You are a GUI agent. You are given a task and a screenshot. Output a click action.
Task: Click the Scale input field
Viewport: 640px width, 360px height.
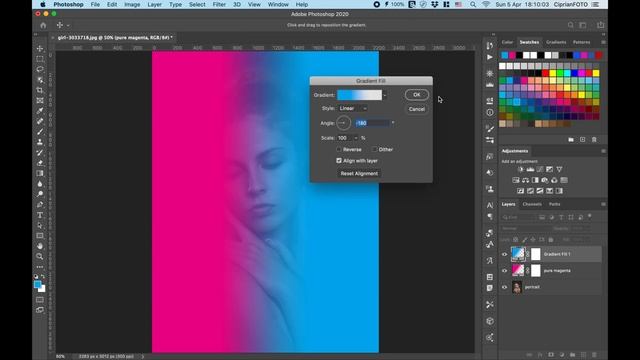345,138
